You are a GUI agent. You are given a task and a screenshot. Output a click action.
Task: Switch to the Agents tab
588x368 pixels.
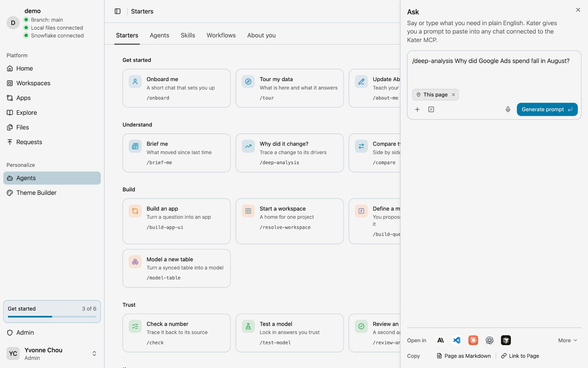coord(159,35)
